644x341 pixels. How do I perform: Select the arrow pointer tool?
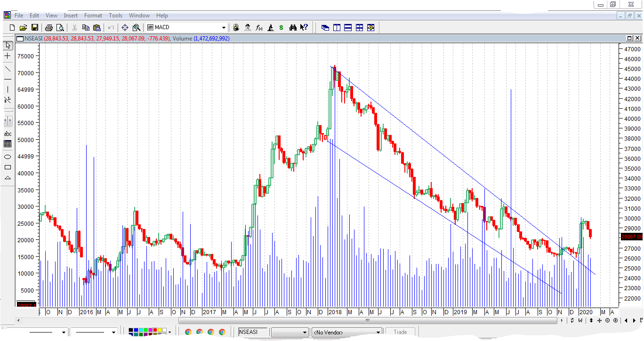pyautogui.click(x=8, y=46)
